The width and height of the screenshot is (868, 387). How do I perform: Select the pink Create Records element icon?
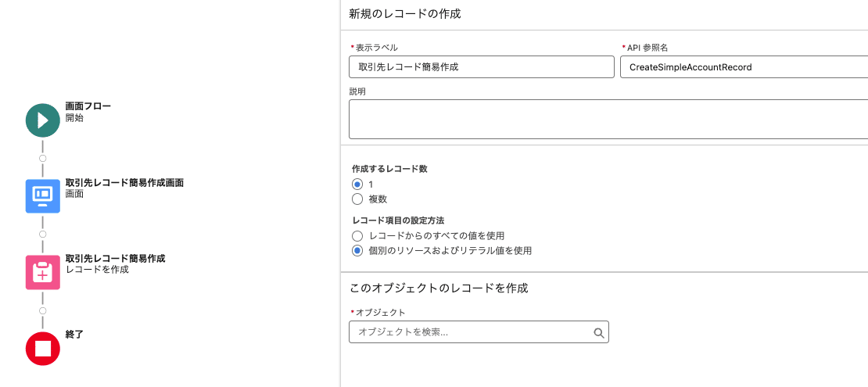click(43, 272)
